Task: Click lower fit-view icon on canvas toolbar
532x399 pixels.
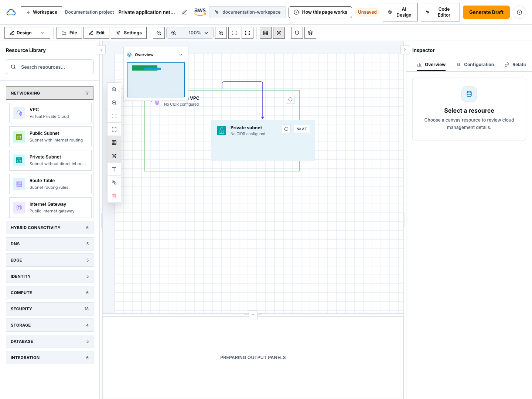Action: click(x=114, y=129)
